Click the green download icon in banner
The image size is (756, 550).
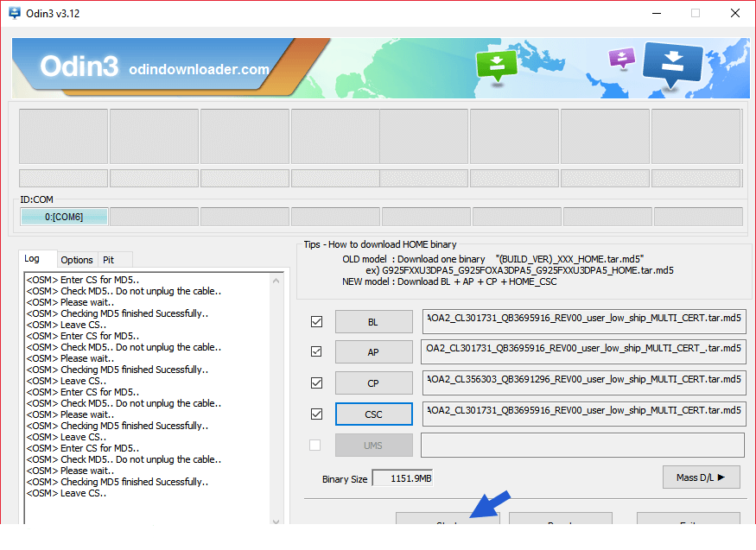pyautogui.click(x=496, y=65)
